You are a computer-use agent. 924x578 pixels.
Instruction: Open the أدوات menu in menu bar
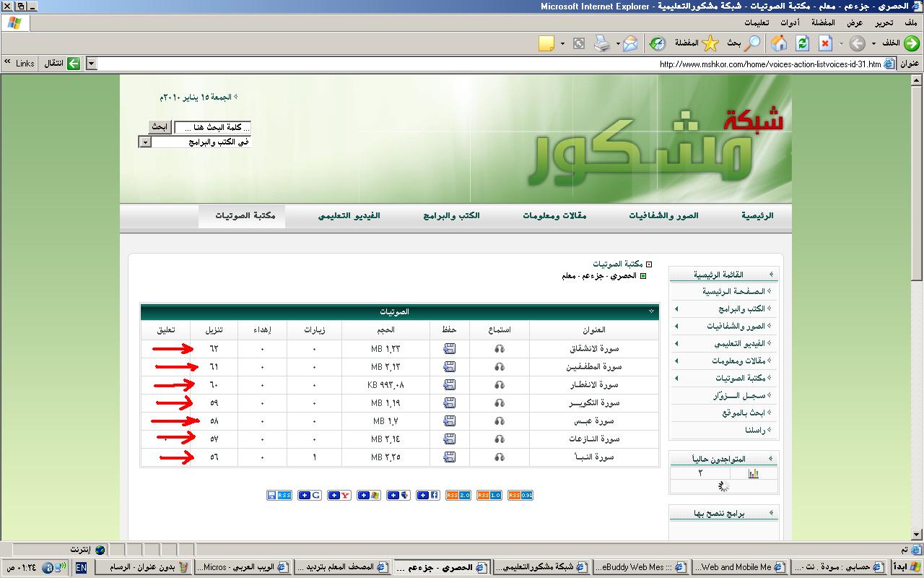(x=789, y=22)
